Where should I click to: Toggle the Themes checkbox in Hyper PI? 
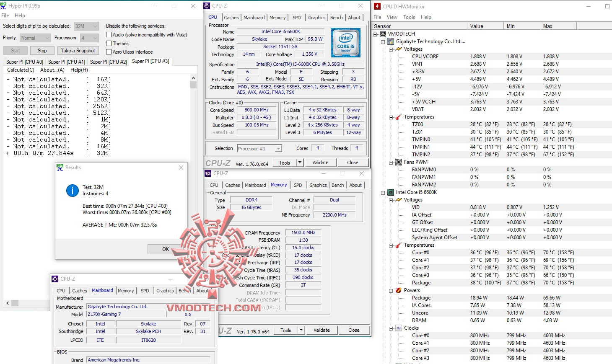click(109, 44)
